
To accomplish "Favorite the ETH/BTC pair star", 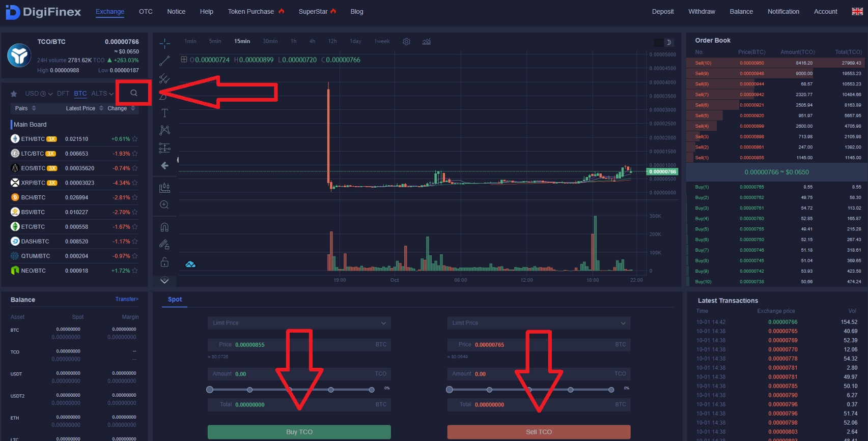I will pyautogui.click(x=135, y=139).
